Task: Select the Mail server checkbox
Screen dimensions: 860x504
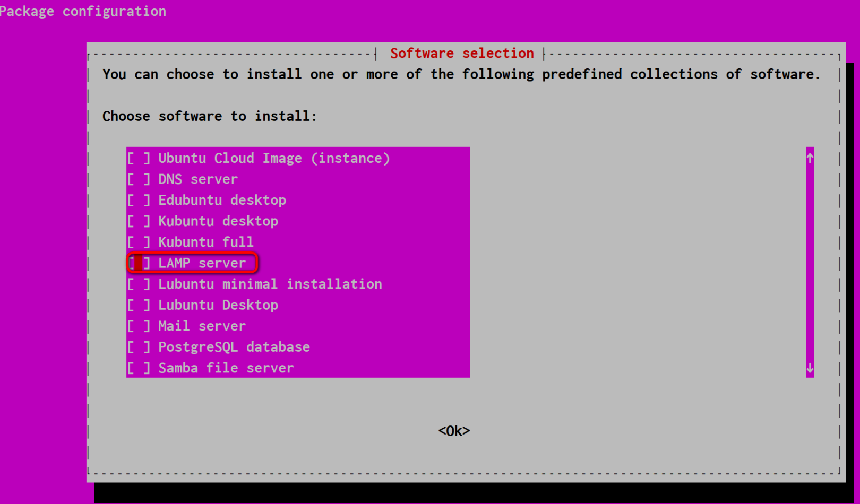Action: [x=138, y=326]
